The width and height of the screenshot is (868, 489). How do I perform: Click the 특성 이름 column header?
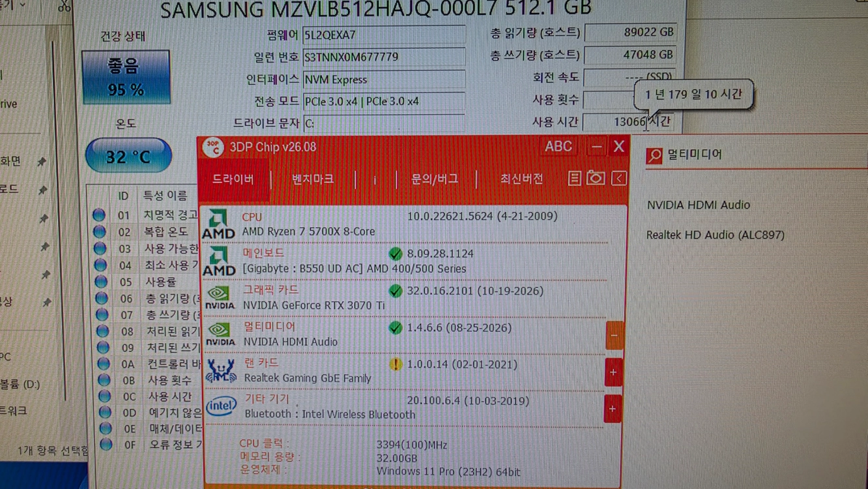(x=165, y=196)
